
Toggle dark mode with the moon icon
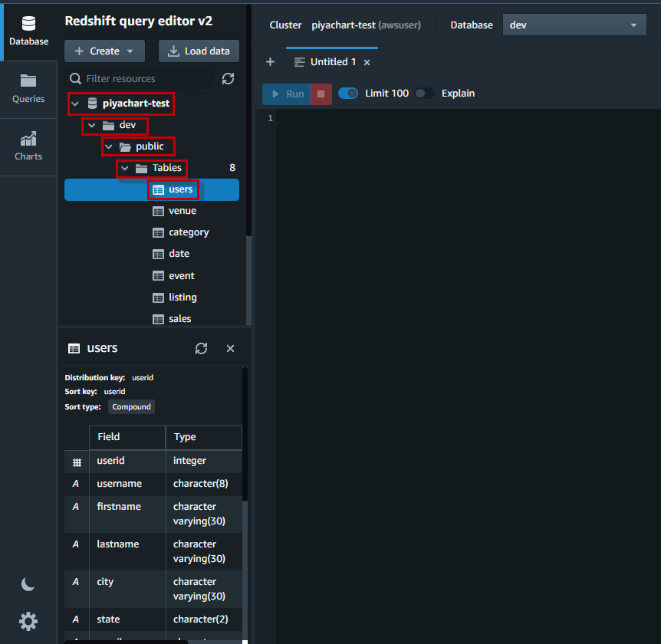pyautogui.click(x=28, y=584)
